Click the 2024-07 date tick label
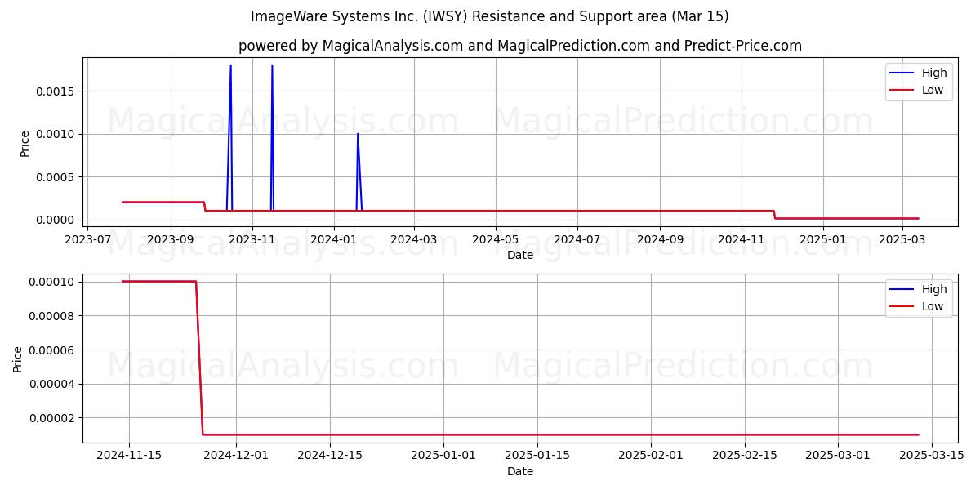980x490 pixels. click(577, 240)
